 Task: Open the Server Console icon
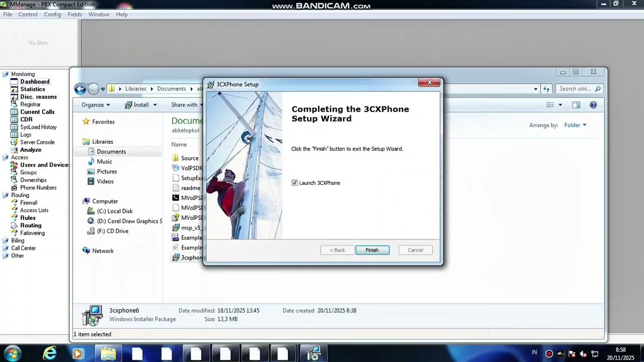point(14,142)
